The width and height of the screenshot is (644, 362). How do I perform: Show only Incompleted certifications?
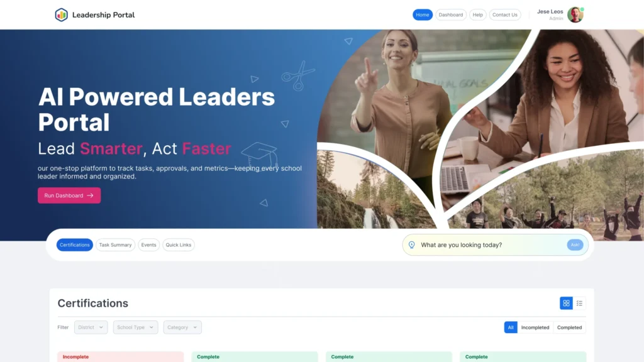[535, 327]
